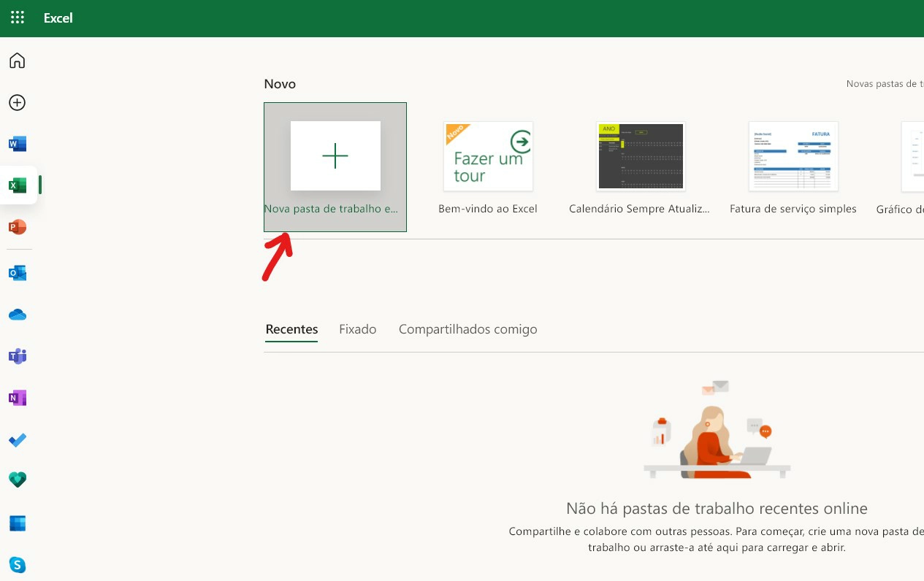Select the Excel icon in sidebar

pyautogui.click(x=18, y=185)
